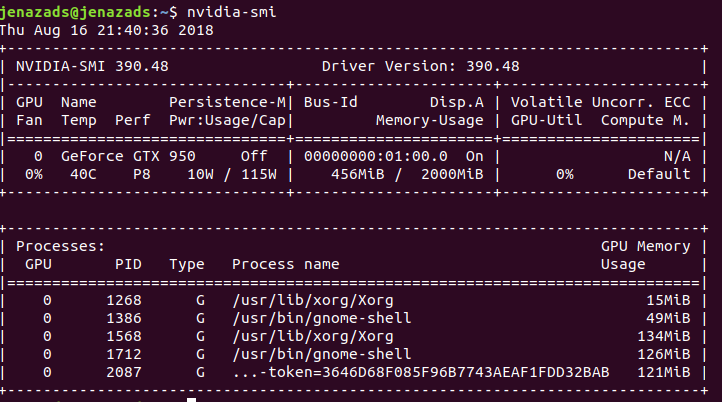Click "/usr/lib/xorg/Xorg" for PID 1568
This screenshot has height=402, width=722.
(x=313, y=336)
